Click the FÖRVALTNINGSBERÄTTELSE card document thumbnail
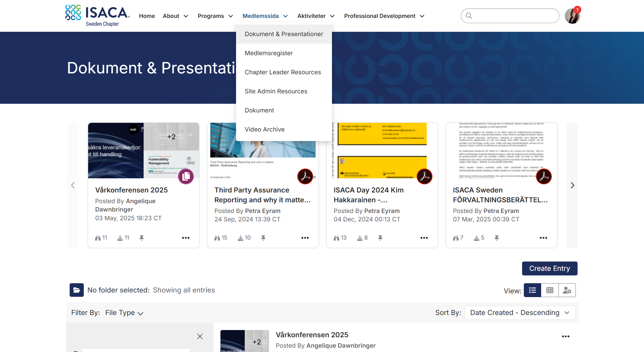The image size is (644, 352). point(501,150)
